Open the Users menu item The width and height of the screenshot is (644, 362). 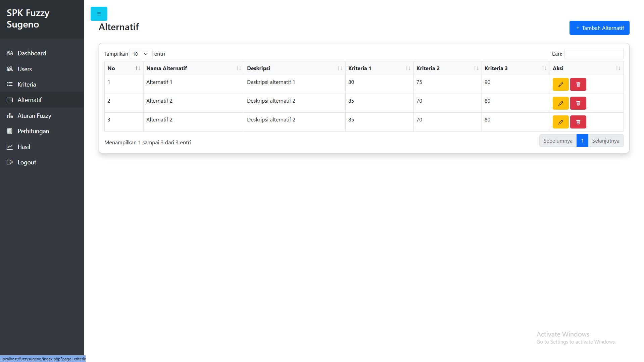(x=42, y=69)
